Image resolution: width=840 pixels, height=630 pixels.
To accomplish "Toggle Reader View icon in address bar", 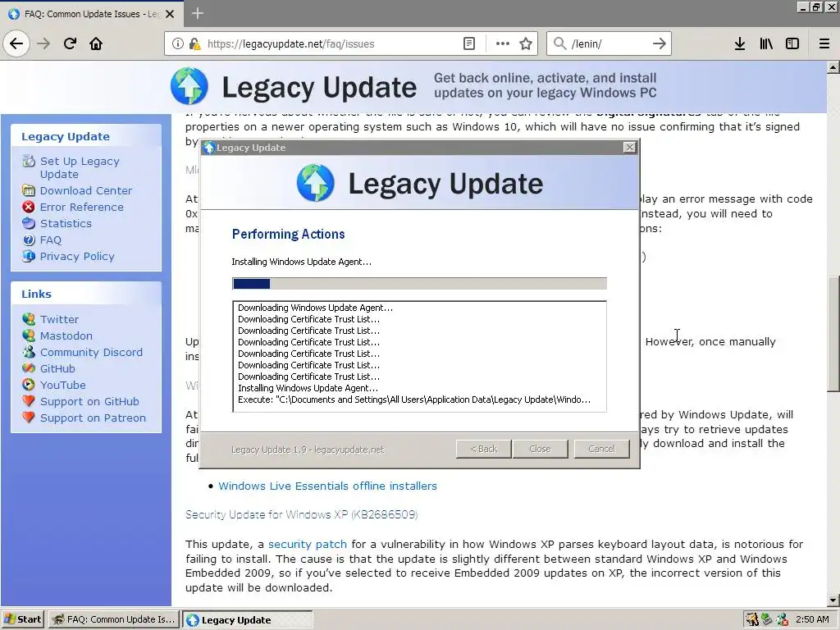I will pyautogui.click(x=468, y=44).
